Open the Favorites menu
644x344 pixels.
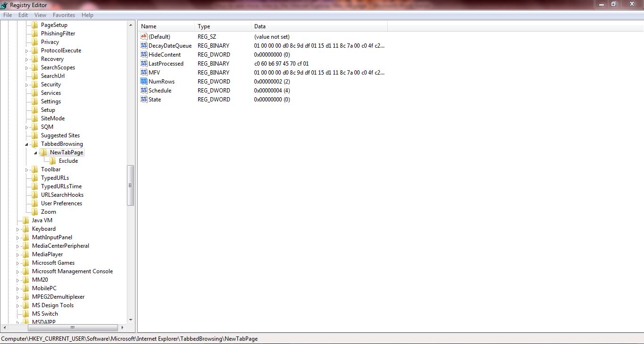click(64, 15)
